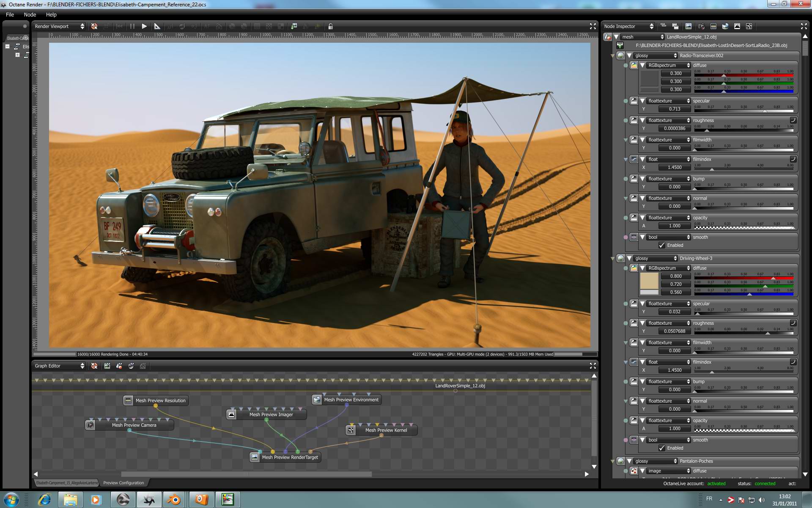Click the save render image icon

[294, 26]
